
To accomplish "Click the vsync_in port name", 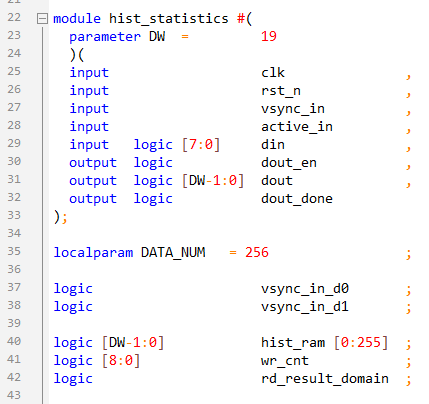I will coord(293,109).
